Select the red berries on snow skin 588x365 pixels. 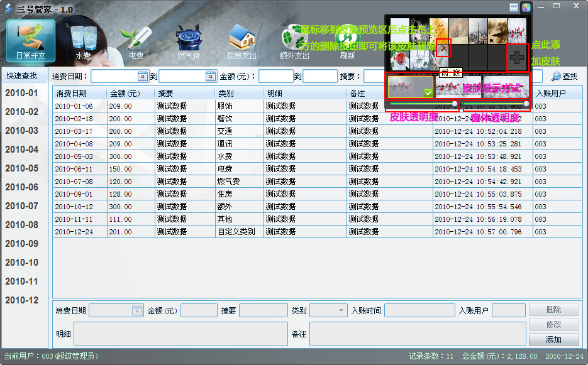517,30
